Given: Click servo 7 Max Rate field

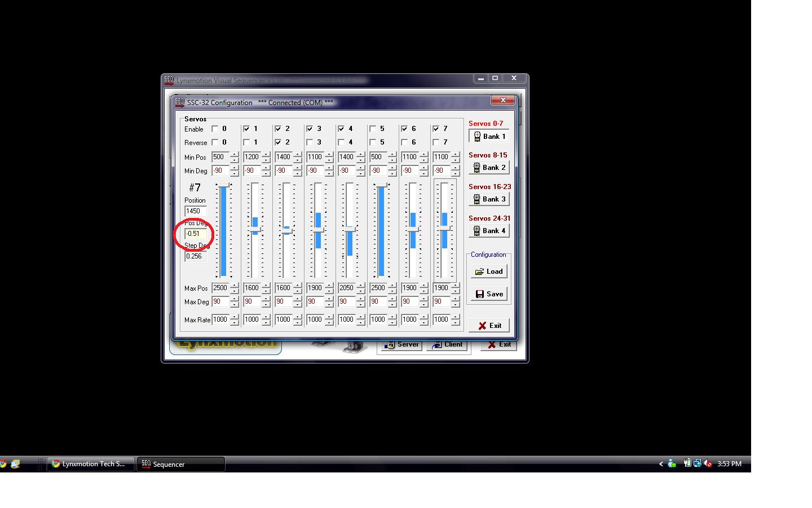Looking at the screenshot, I should (442, 319).
